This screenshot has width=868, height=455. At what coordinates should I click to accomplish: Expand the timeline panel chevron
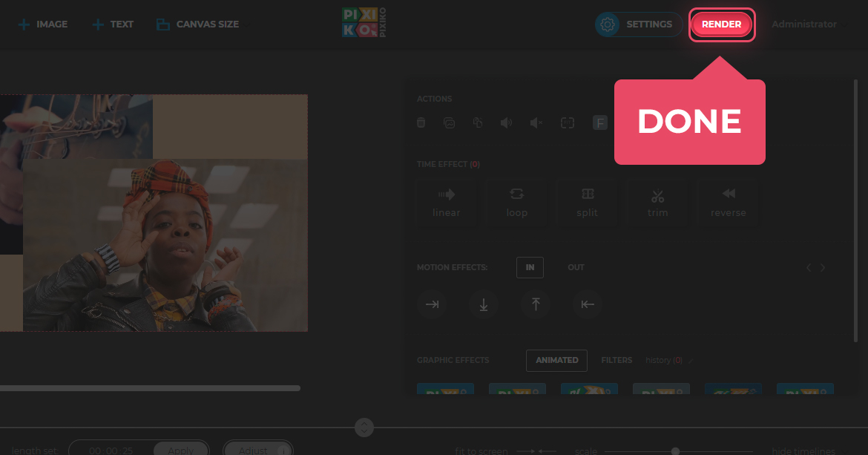[364, 428]
